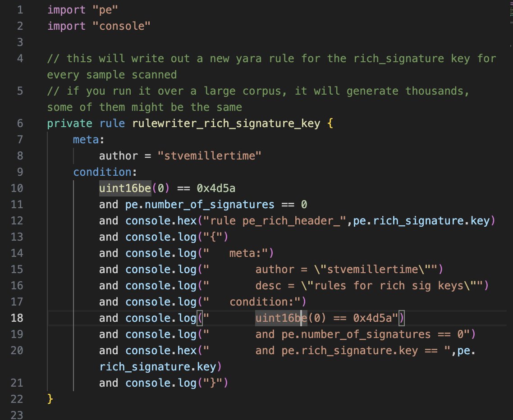Click console.hex on line 12
The height and width of the screenshot is (420, 513).
[x=161, y=221]
